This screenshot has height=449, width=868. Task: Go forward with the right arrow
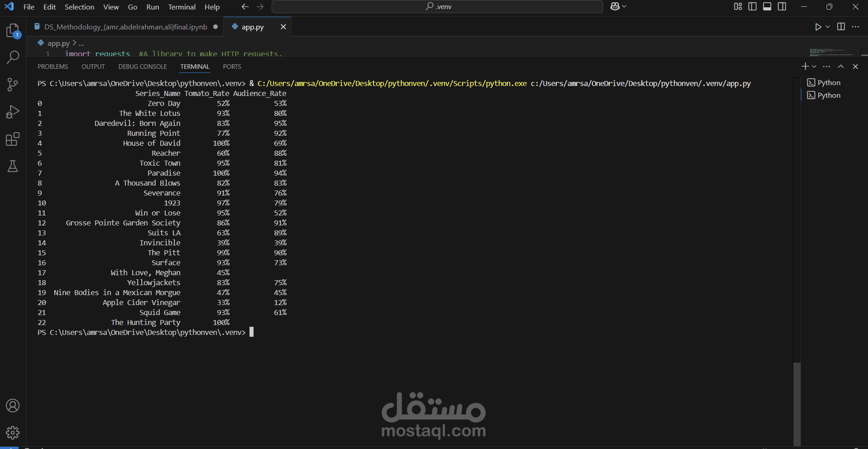(x=260, y=7)
